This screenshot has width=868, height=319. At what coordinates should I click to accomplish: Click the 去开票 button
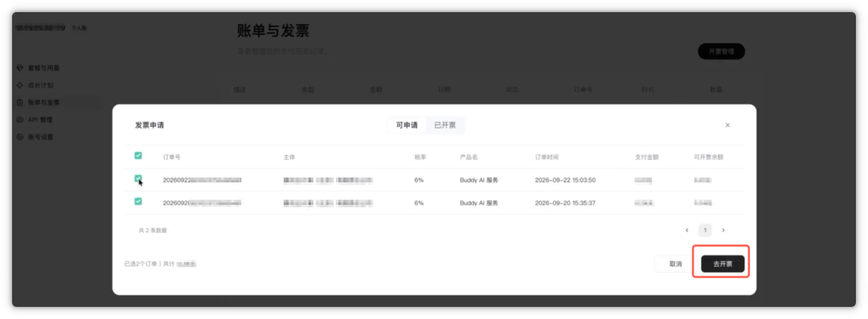[x=723, y=264]
